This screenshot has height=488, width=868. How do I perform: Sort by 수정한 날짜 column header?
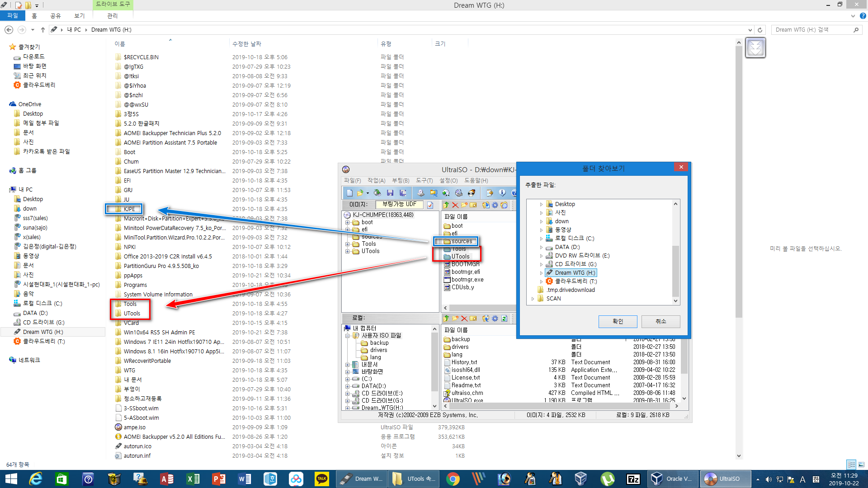[247, 44]
